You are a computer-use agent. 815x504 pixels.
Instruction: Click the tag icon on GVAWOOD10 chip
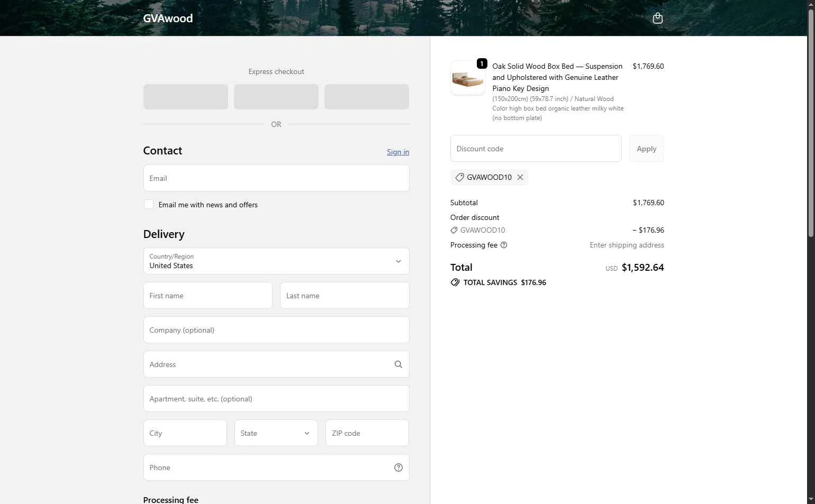[459, 177]
